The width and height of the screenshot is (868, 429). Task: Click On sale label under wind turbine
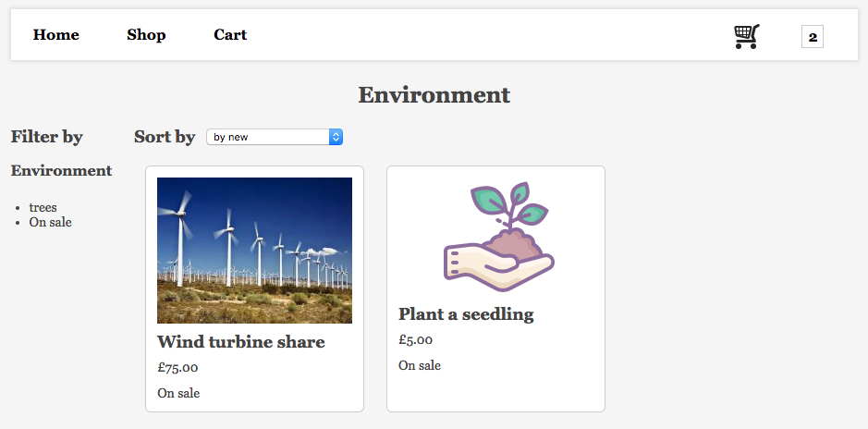point(178,393)
